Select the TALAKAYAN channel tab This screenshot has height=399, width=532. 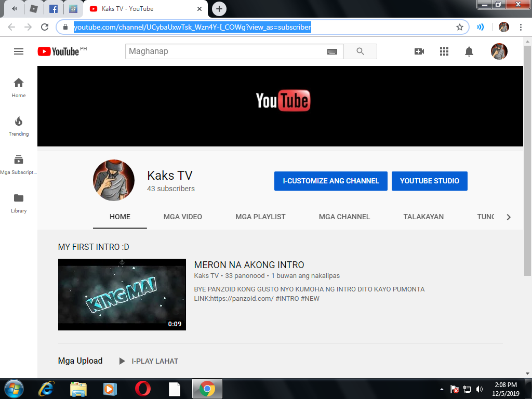[423, 217]
